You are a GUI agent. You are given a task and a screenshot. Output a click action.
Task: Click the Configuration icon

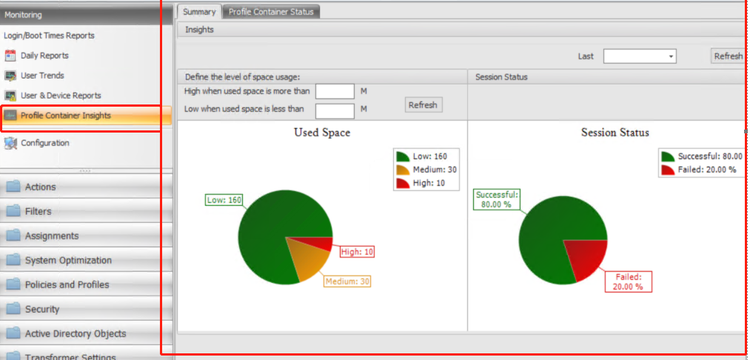(x=10, y=143)
